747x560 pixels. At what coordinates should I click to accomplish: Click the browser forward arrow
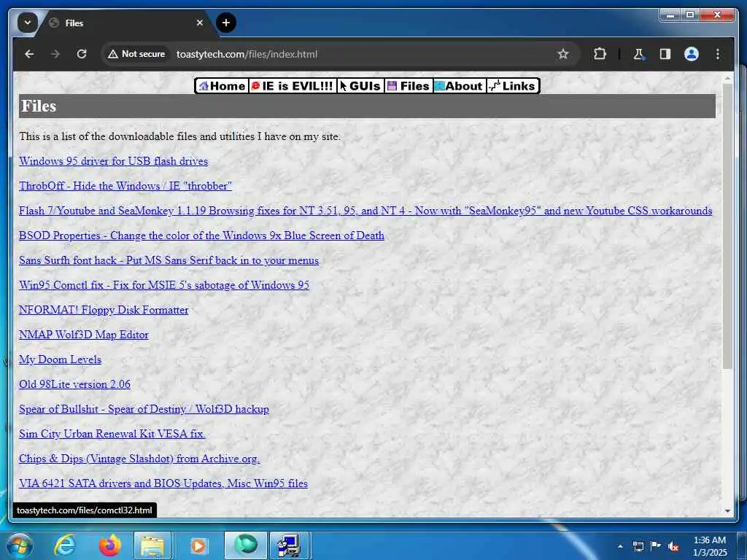[55, 54]
